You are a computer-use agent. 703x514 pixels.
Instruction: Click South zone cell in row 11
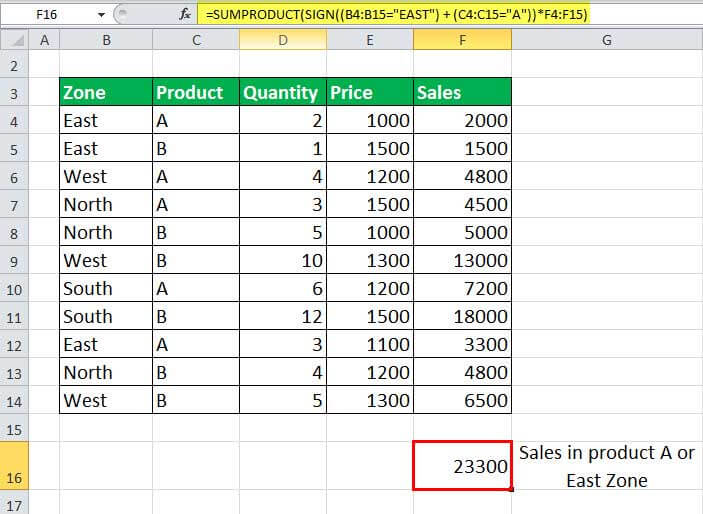pyautogui.click(x=106, y=316)
